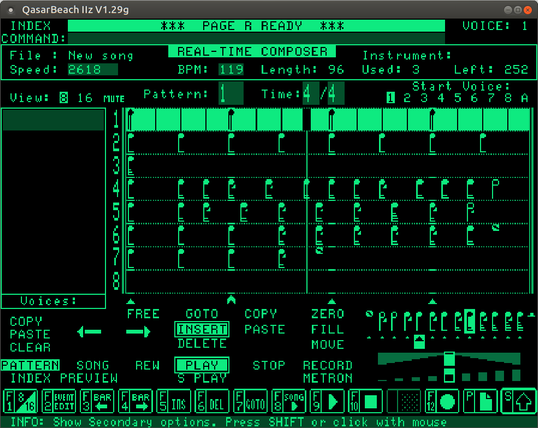
Task: Select the whole-note symbol in duration palette
Action: [369, 314]
